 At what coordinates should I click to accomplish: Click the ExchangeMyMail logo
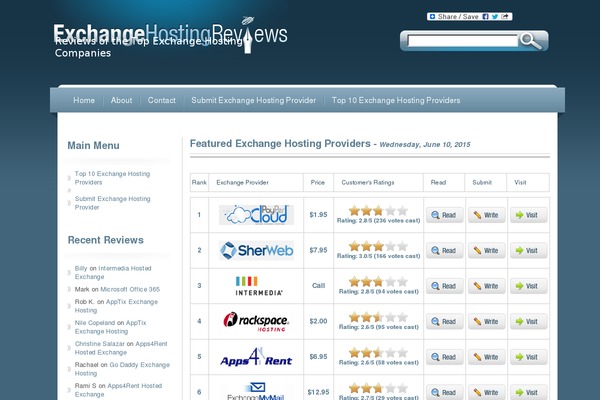[256, 391]
